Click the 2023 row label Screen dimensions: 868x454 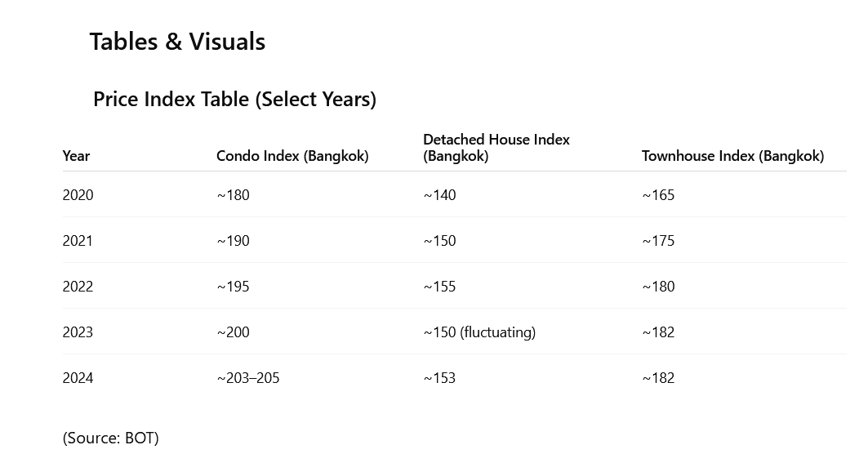click(x=78, y=332)
